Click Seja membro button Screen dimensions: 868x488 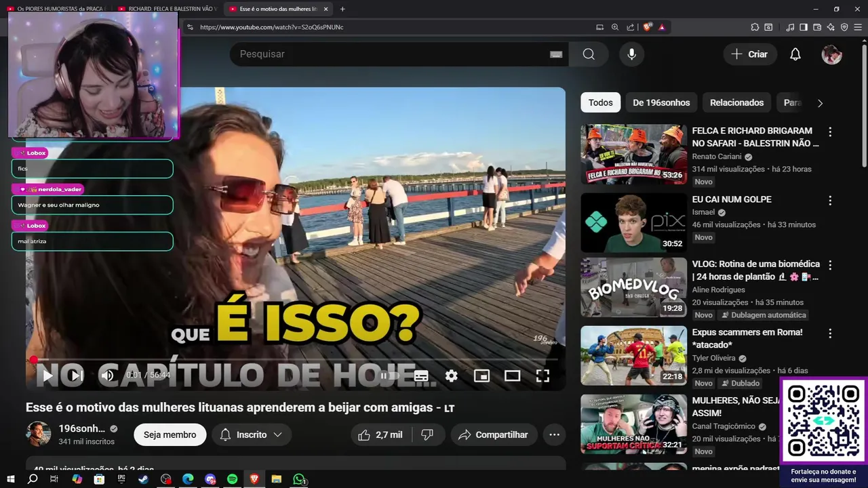(x=170, y=435)
